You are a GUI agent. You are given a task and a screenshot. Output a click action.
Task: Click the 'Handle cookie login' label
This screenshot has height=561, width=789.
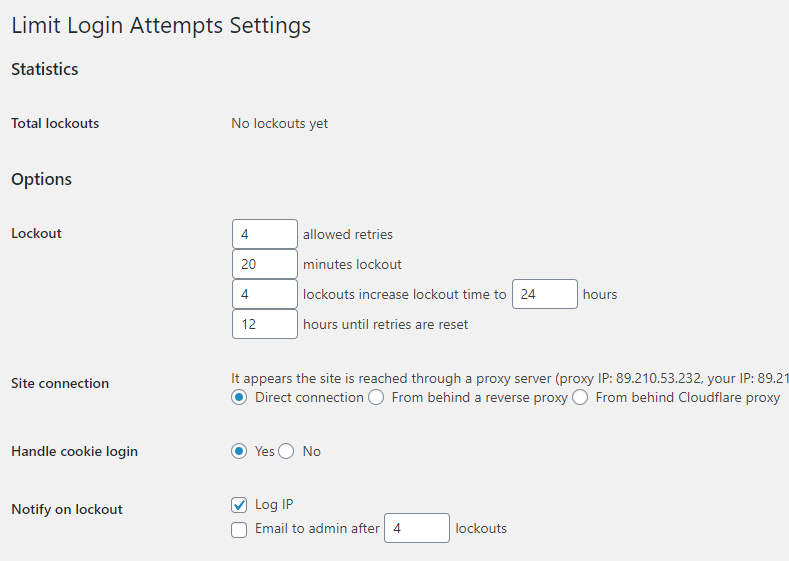click(x=74, y=451)
